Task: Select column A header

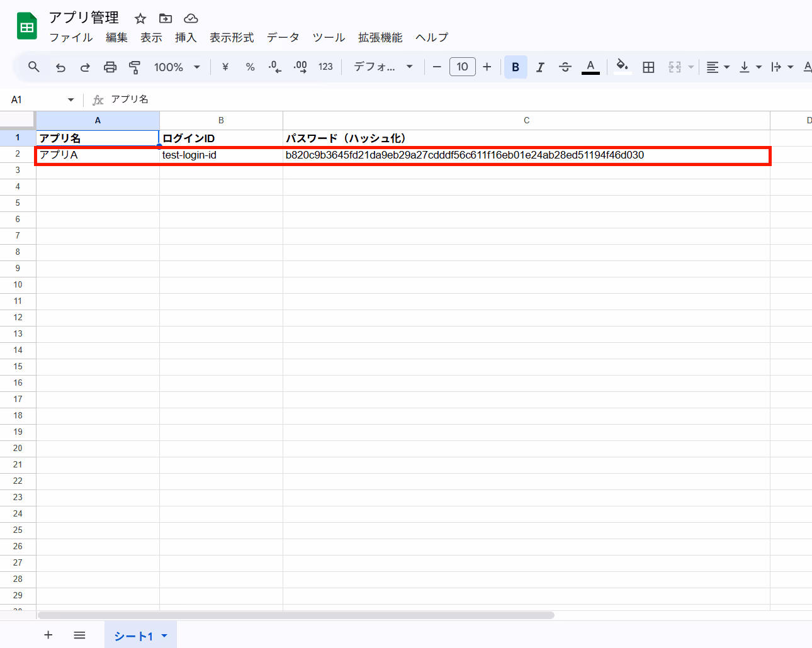Action: [98, 120]
